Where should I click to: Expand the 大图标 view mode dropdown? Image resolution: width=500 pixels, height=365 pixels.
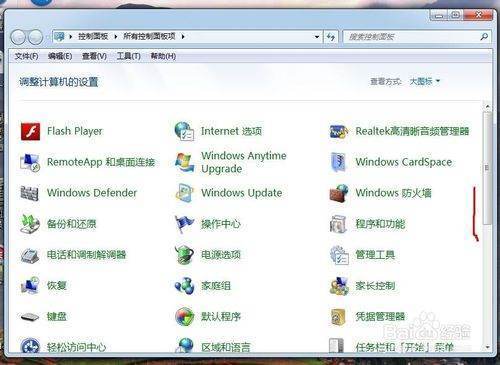pyautogui.click(x=425, y=81)
